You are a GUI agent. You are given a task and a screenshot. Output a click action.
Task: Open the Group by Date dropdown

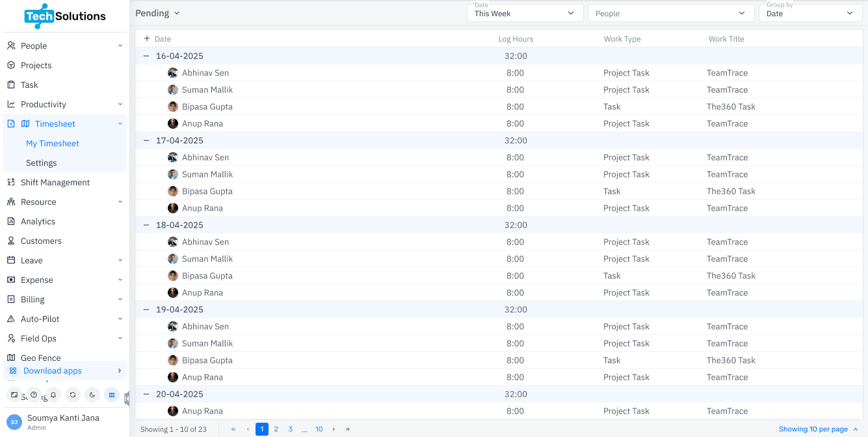(810, 13)
